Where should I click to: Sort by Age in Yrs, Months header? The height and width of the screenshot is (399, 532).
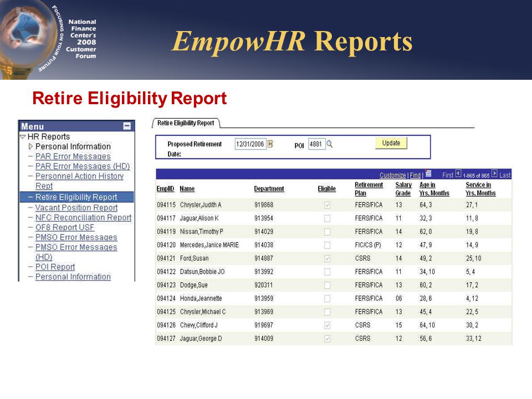coord(434,189)
